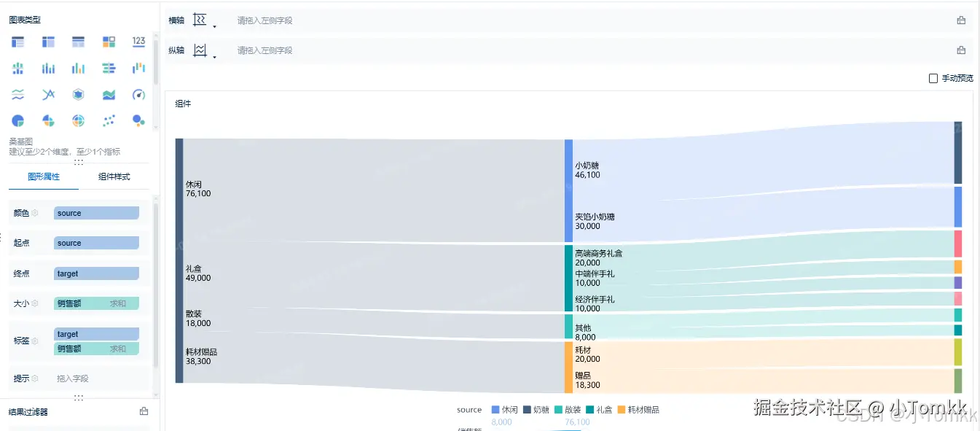Screen dimensions: 980x431
Task: Open the gear settings next to 大小
Action: [34, 303]
